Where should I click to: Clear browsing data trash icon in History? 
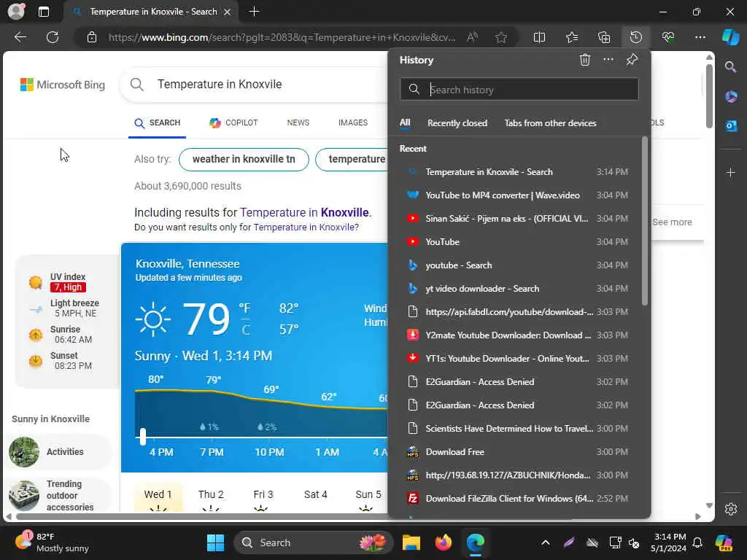584,60
